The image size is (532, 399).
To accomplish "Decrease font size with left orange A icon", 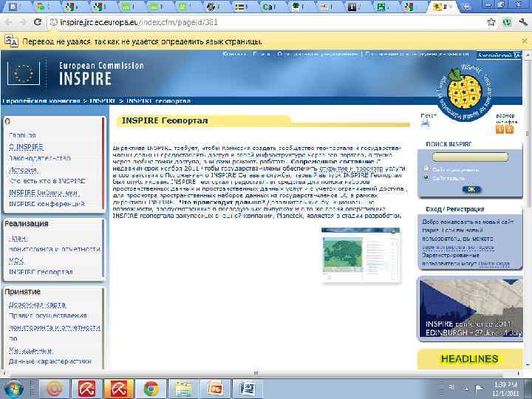I will click(x=499, y=129).
